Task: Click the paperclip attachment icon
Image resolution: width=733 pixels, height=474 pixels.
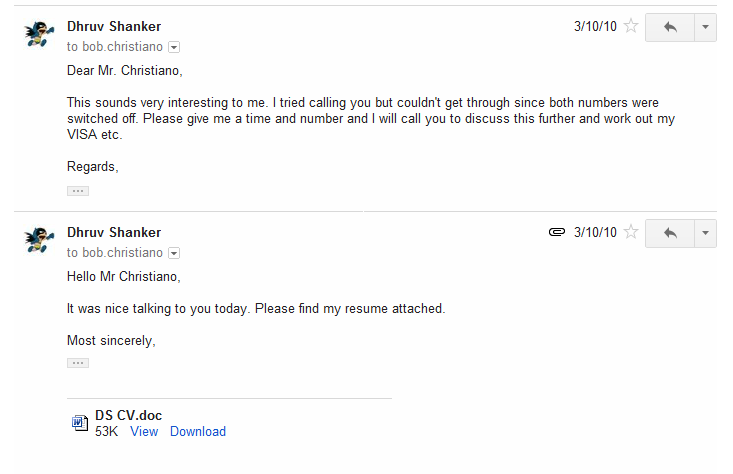Action: (557, 232)
